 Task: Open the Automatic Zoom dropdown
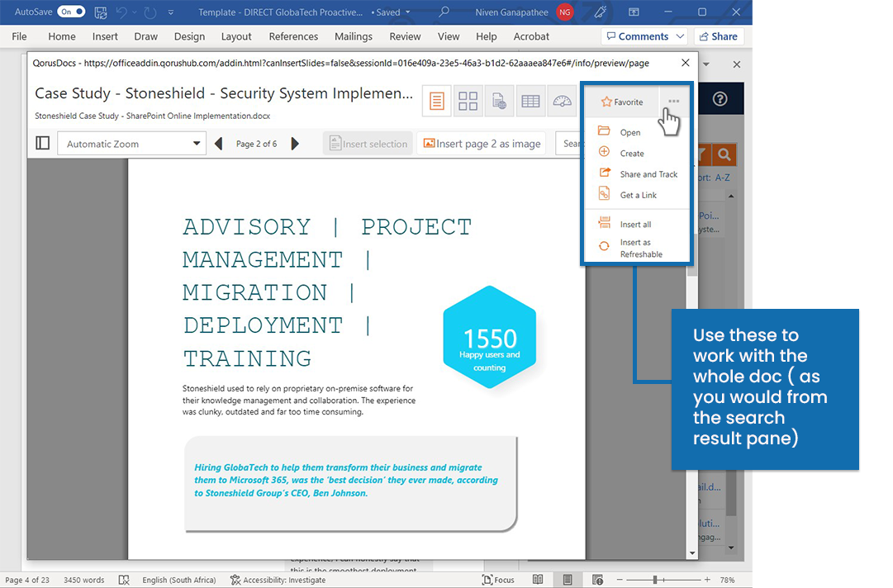(x=131, y=143)
